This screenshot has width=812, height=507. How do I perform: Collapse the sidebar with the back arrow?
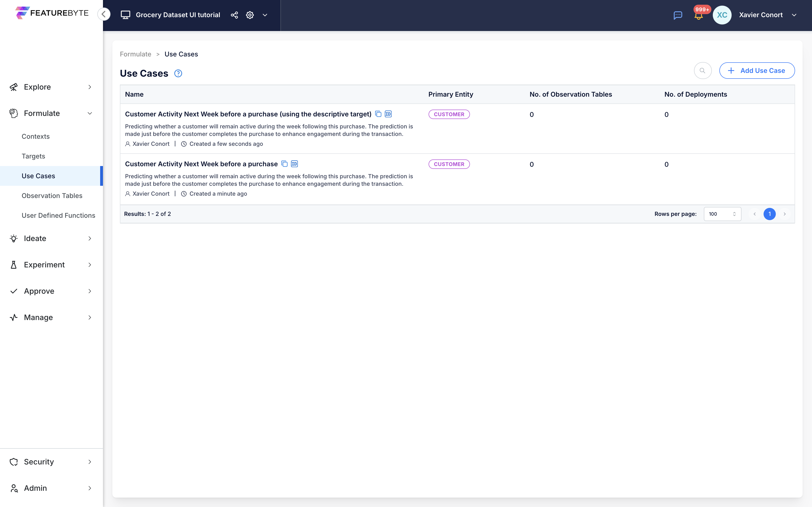pyautogui.click(x=104, y=14)
